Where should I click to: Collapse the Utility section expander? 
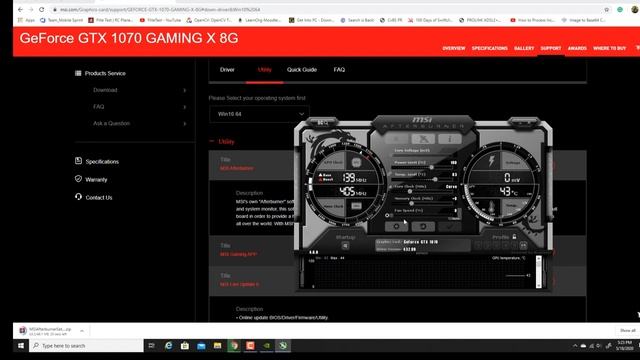pos(211,141)
